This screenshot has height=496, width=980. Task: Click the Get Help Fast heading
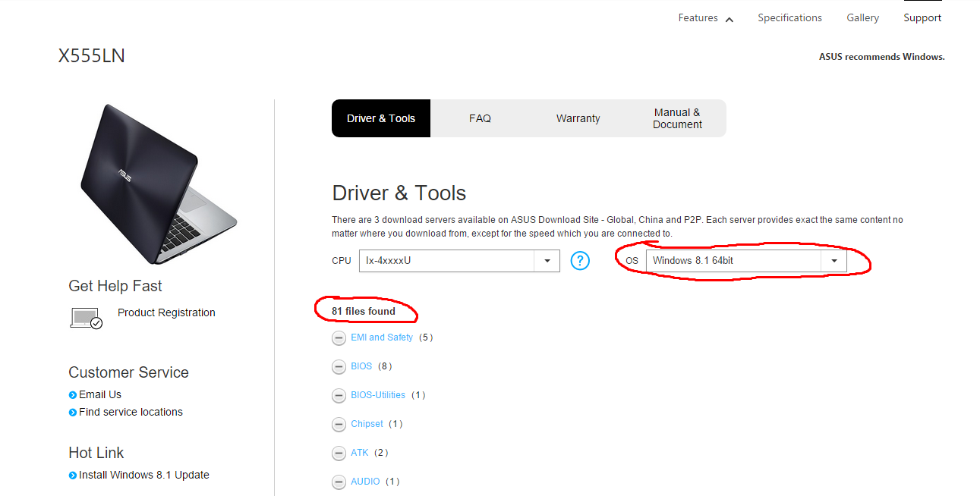115,286
